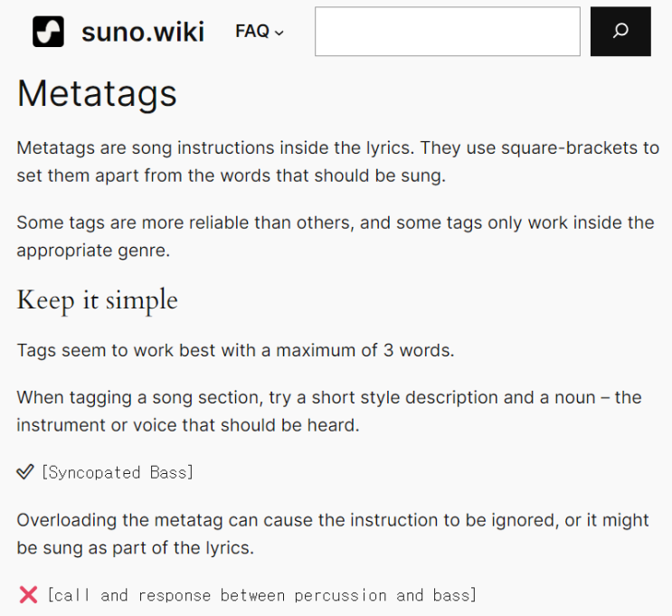Click the [Syncopated Bass] example tag
Screen dimensions: 672x616
118,472
